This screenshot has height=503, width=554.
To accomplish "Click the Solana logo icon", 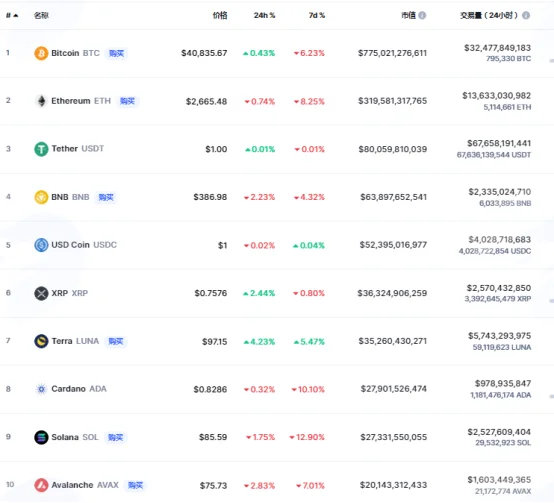I will [41, 437].
